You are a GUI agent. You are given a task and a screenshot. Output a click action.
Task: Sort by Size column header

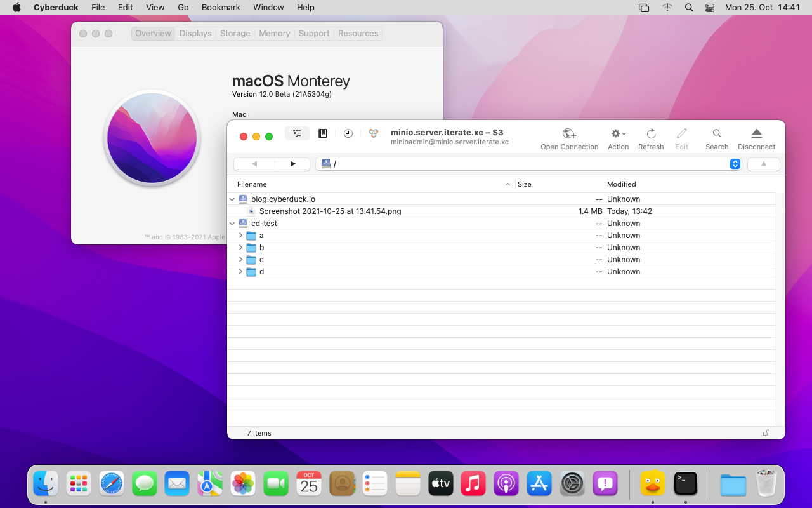click(560, 184)
